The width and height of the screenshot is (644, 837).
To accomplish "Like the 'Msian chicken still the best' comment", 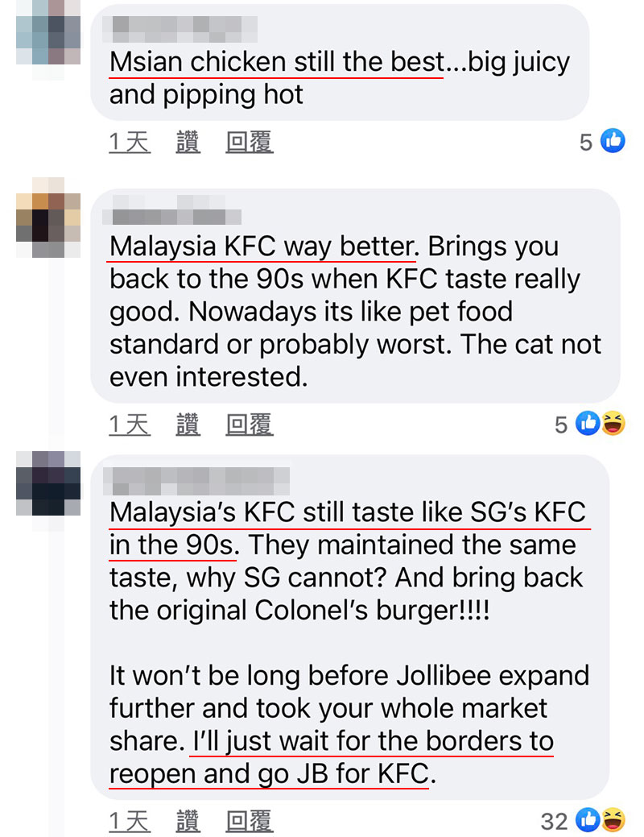I will click(188, 142).
